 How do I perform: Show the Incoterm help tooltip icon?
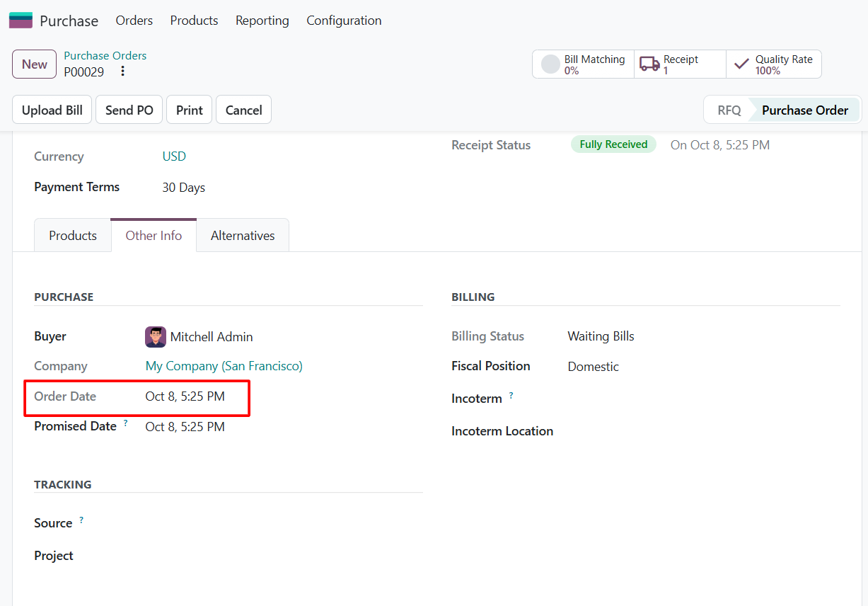click(x=511, y=396)
